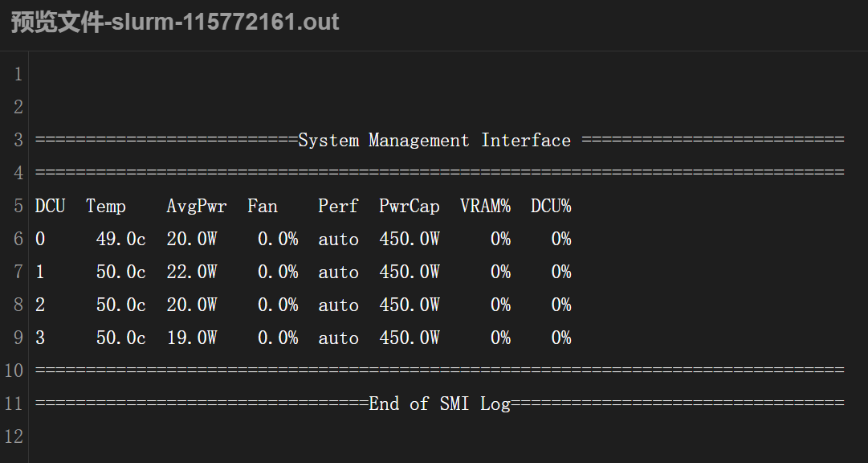This screenshot has height=463, width=868.
Task: Click temperature 50.0c in DCU 3 row
Action: (x=120, y=338)
